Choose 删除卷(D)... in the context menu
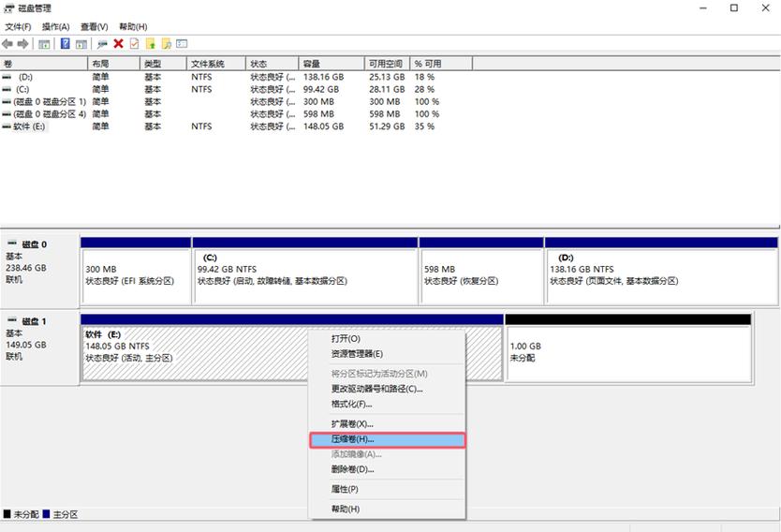Viewport: 781px width, 532px height. (387, 469)
